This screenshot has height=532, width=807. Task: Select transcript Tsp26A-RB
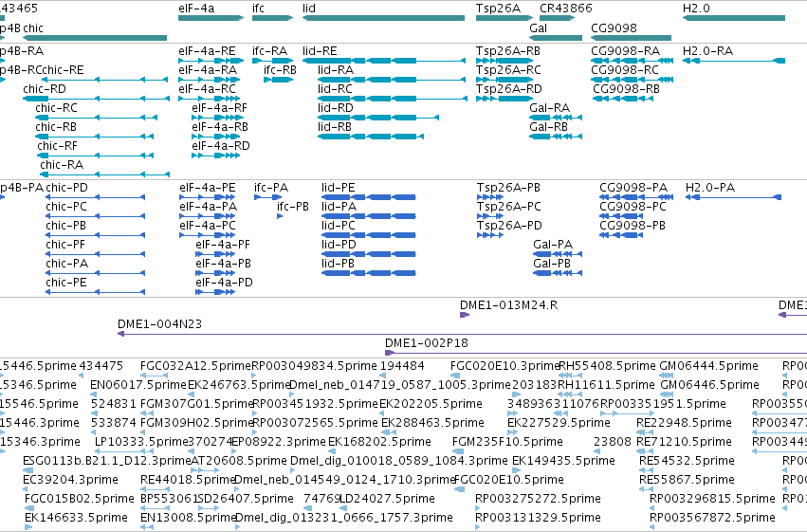(504, 61)
